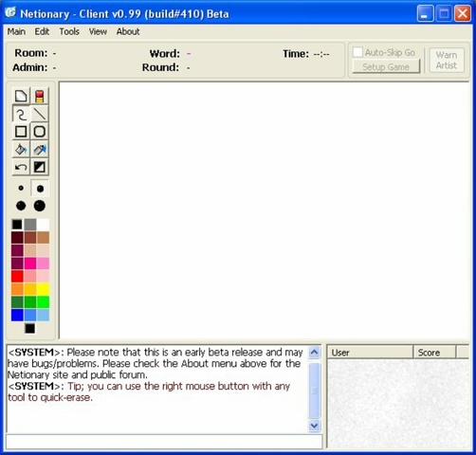The height and width of the screenshot is (455, 476).
Task: Choose the freehand squiggle drawing tool
Action: [x=21, y=114]
